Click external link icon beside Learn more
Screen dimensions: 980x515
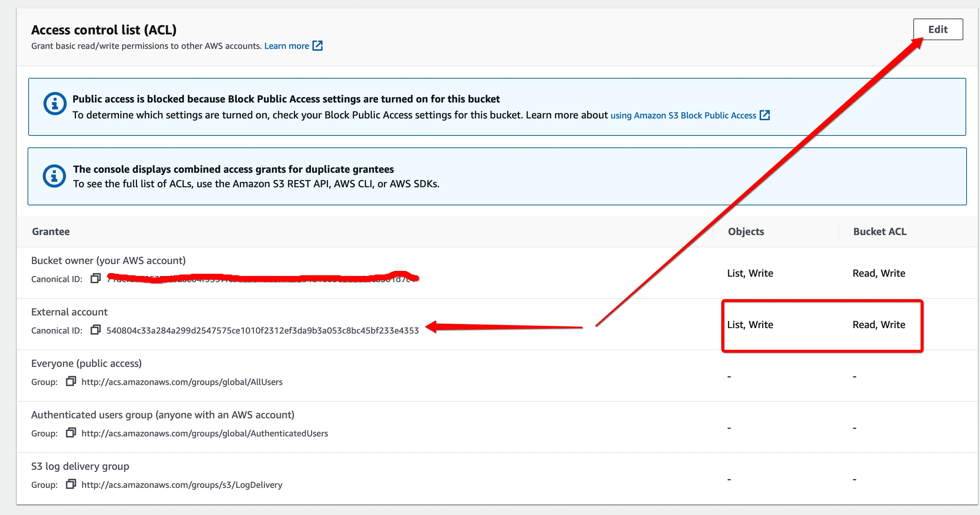[317, 46]
